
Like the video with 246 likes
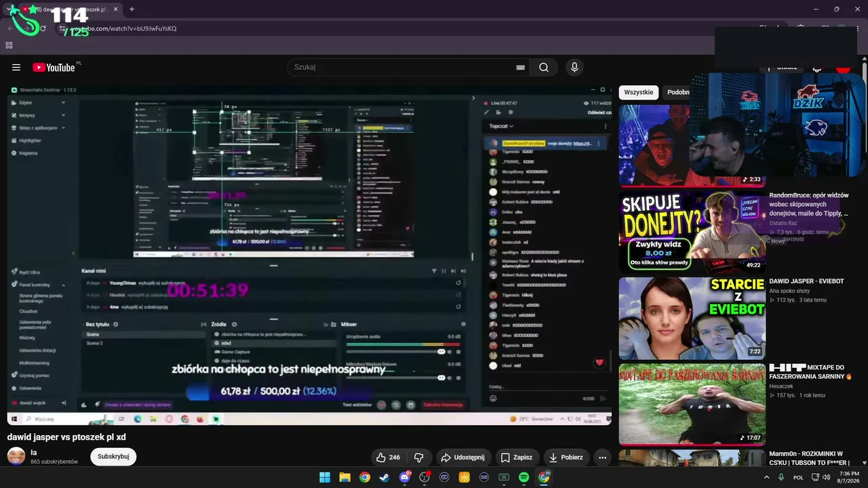click(388, 457)
